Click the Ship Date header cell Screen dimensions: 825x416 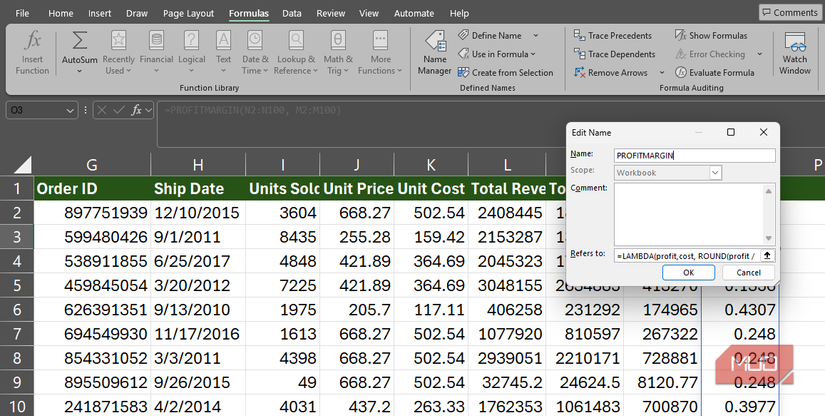(x=198, y=188)
